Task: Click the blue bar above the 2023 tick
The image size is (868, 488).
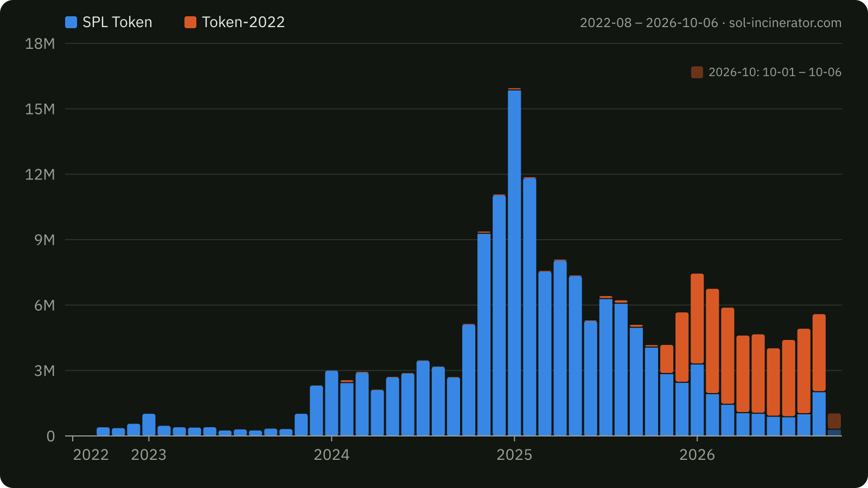Action: click(149, 425)
